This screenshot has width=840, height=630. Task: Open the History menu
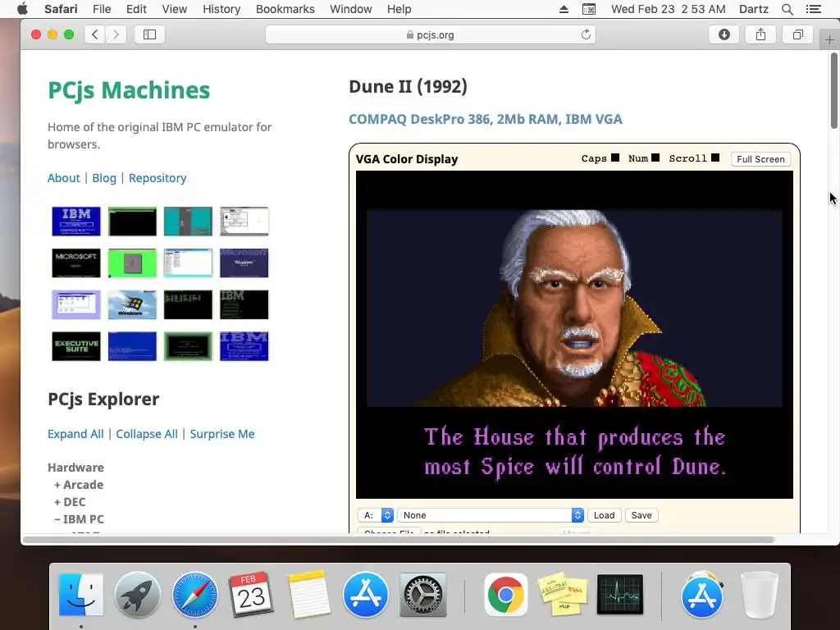(221, 9)
